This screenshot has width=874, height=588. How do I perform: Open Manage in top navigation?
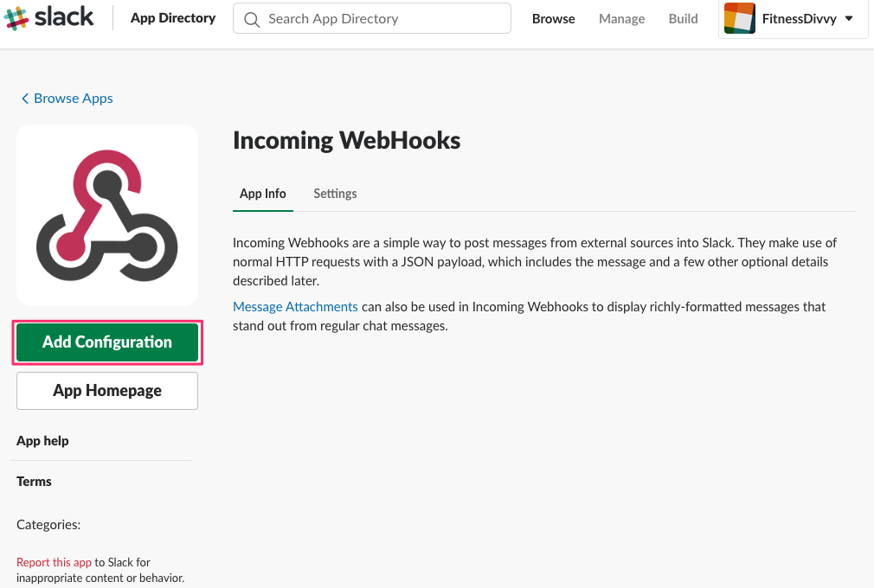click(x=621, y=18)
